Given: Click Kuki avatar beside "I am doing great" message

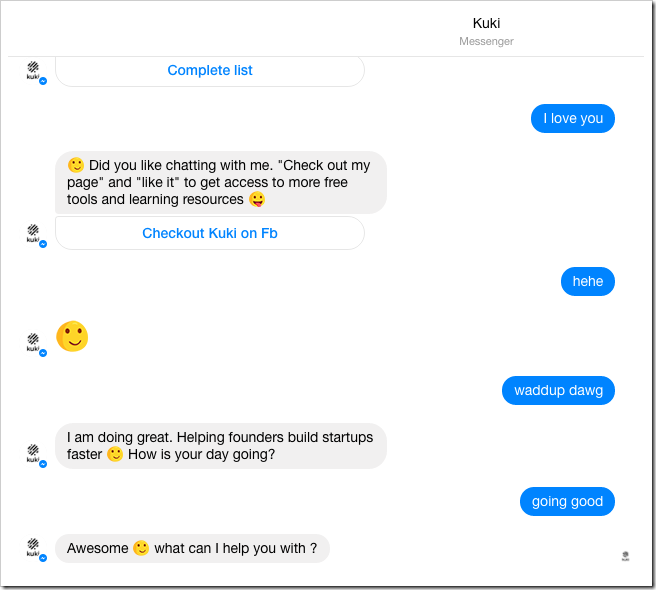Looking at the screenshot, I should pos(33,453).
